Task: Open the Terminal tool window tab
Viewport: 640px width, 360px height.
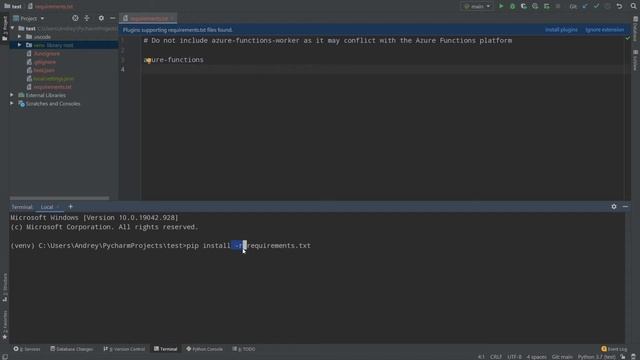Action: 166,349
